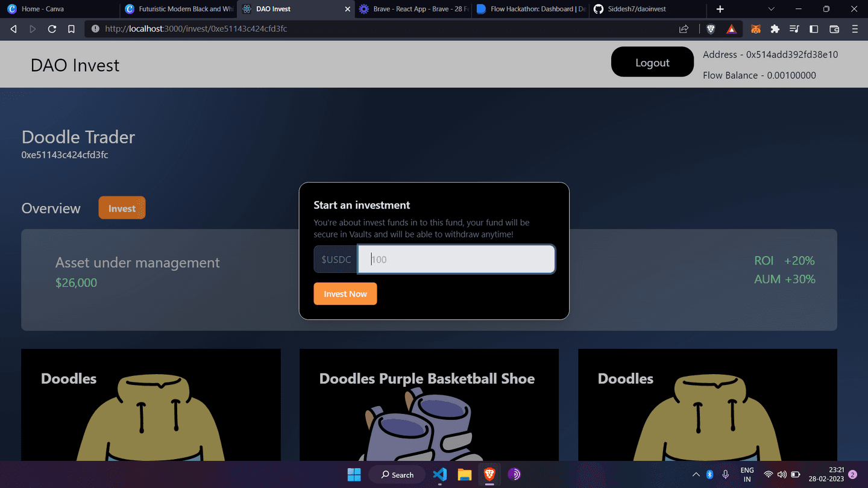
Task: Switch to the Brave - React App tab
Action: tap(413, 9)
